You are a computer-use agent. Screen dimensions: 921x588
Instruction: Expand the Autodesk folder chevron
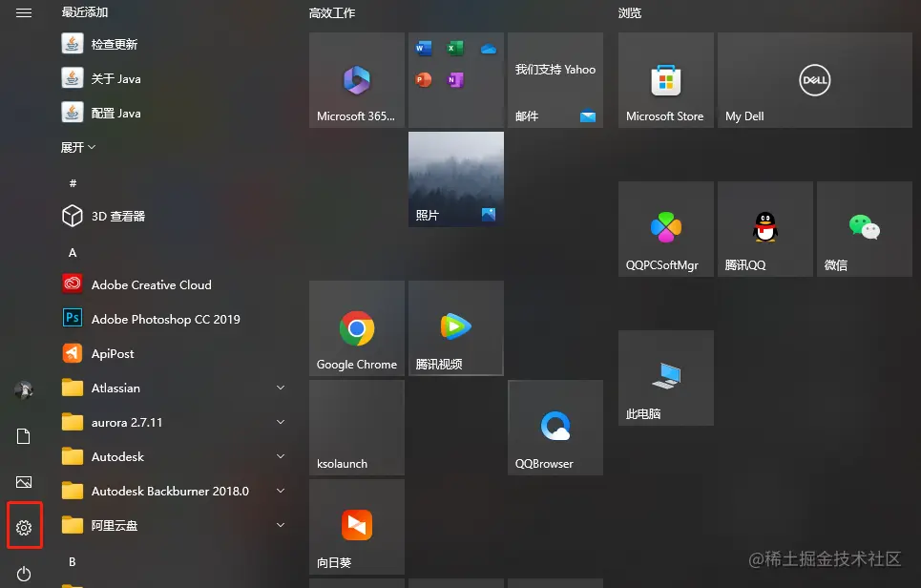point(281,456)
